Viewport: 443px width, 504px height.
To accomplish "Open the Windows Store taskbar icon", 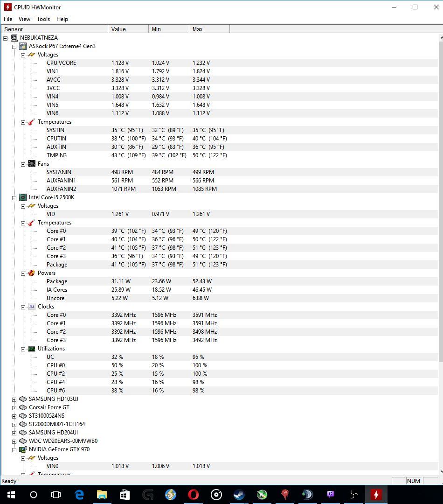I will coord(125,495).
